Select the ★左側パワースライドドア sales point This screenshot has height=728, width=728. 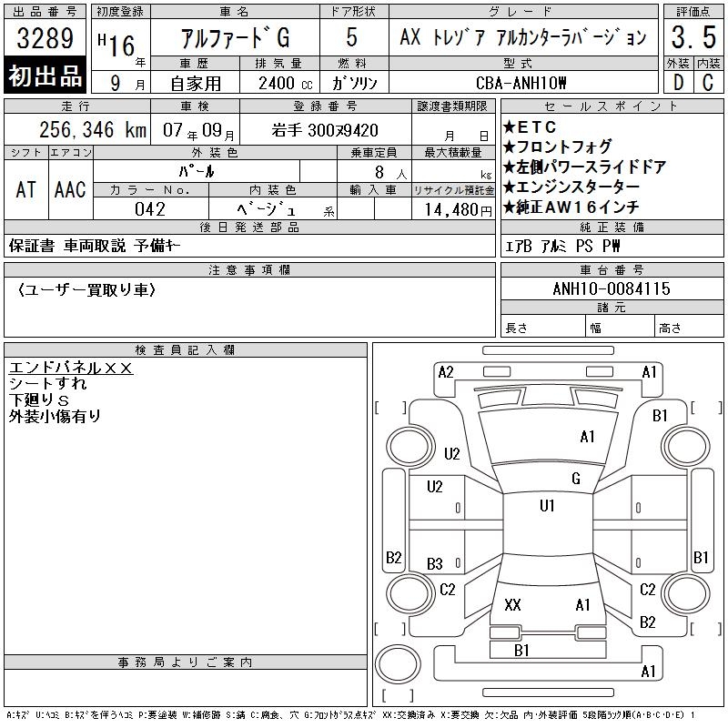584,167
